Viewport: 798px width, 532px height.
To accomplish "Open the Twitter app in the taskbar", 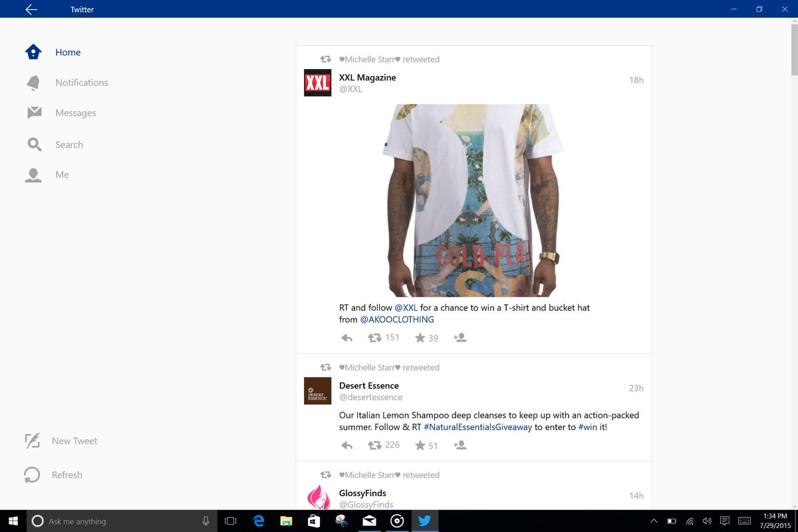I will (425, 521).
